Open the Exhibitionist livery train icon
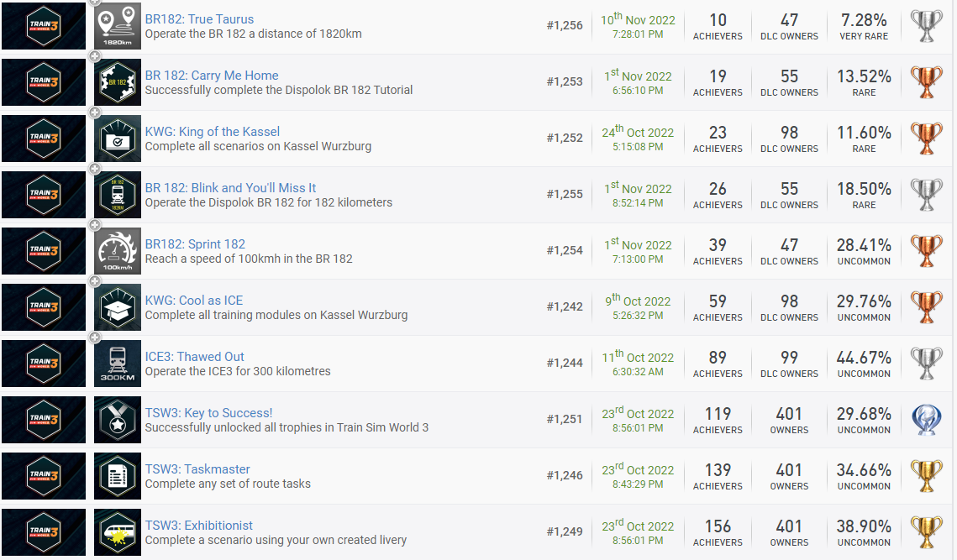Image resolution: width=957 pixels, height=560 pixels. pos(118,532)
